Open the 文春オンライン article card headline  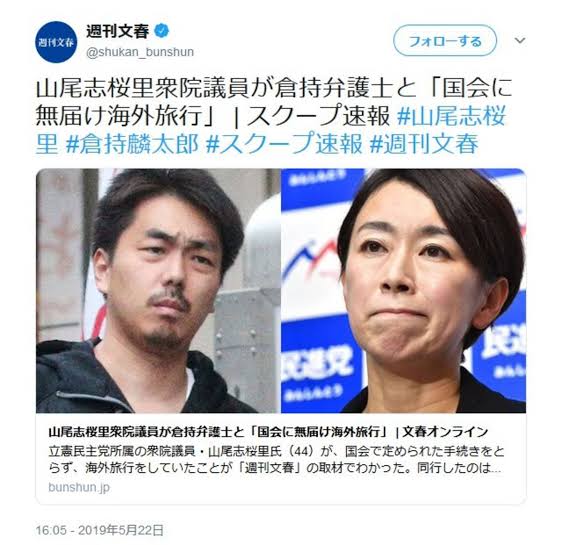tap(268, 432)
